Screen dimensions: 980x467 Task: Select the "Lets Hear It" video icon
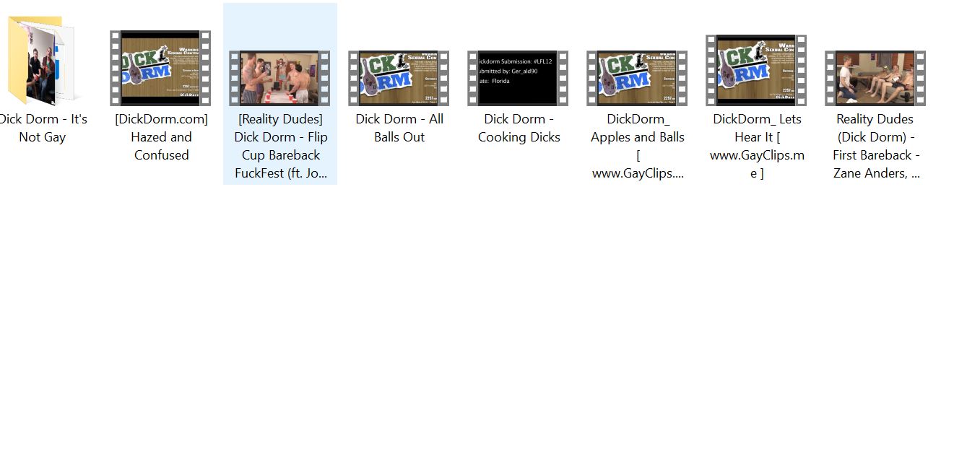(x=756, y=70)
